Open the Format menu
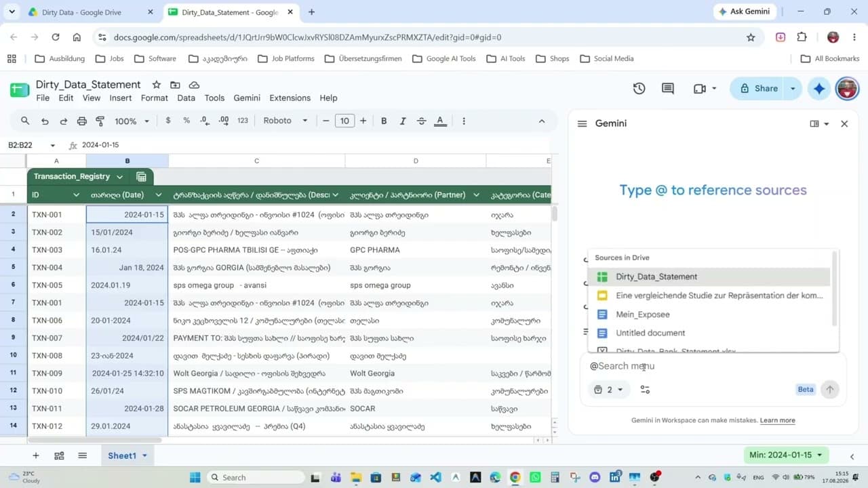 point(155,98)
